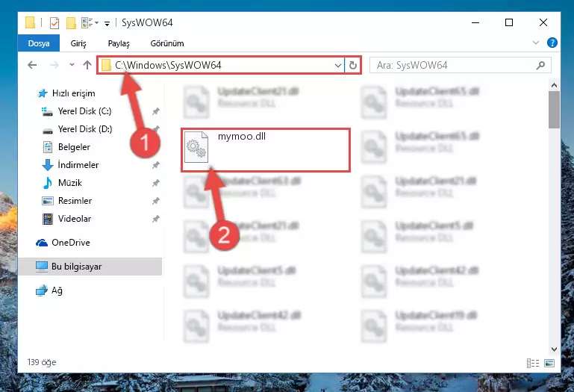The image size is (574, 392).
Task: Click pin icon next to İndirmeler
Action: click(x=156, y=165)
